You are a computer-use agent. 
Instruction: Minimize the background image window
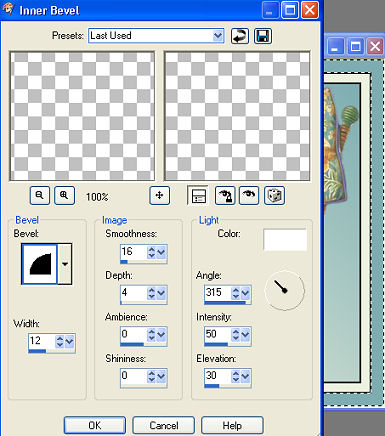336,46
